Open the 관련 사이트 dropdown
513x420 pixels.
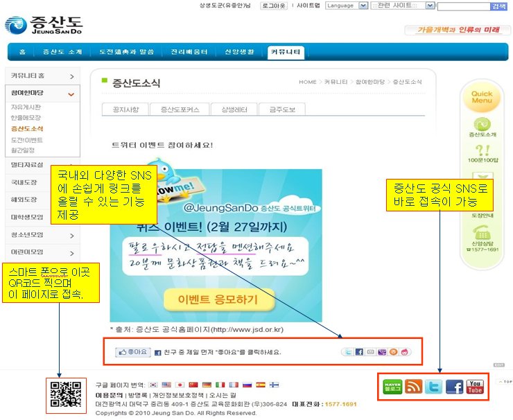pos(402,6)
